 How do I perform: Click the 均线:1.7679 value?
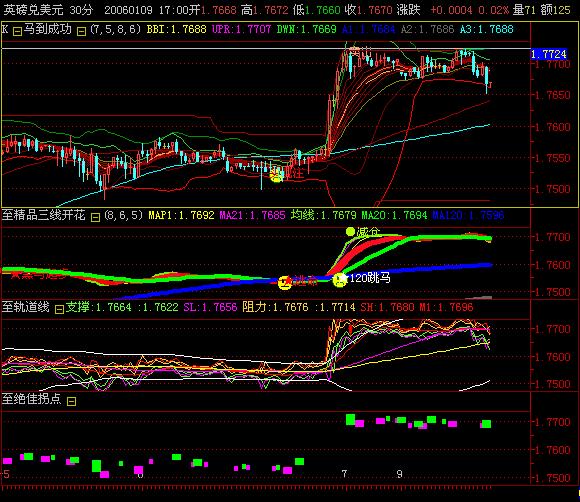pos(323,215)
